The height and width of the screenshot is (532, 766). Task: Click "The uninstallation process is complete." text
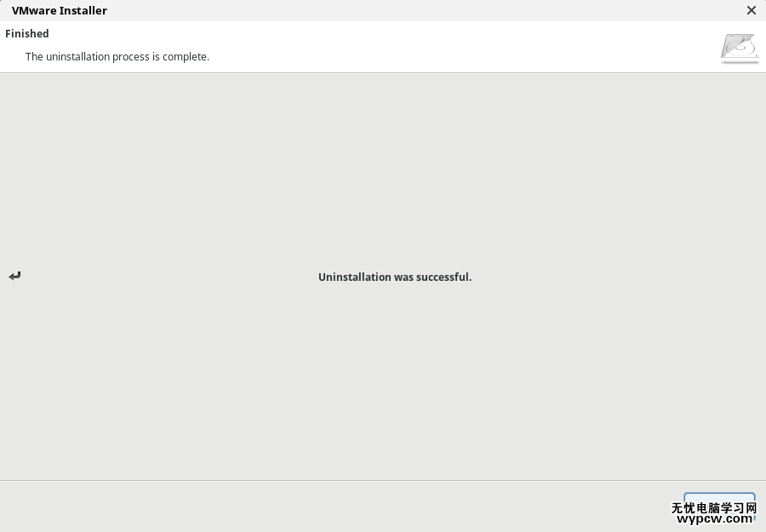(x=117, y=57)
